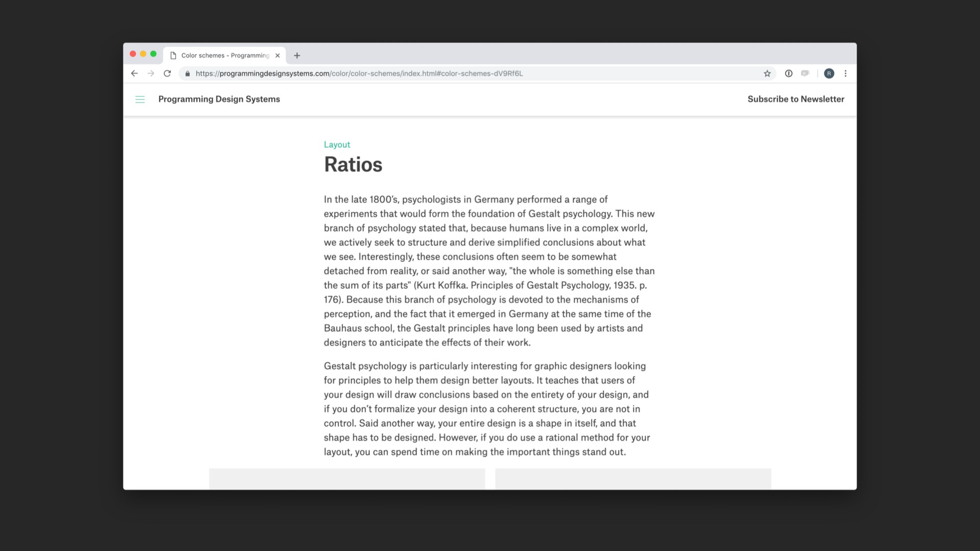980x551 pixels.
Task: Click the Color schemes tab title
Action: point(222,55)
